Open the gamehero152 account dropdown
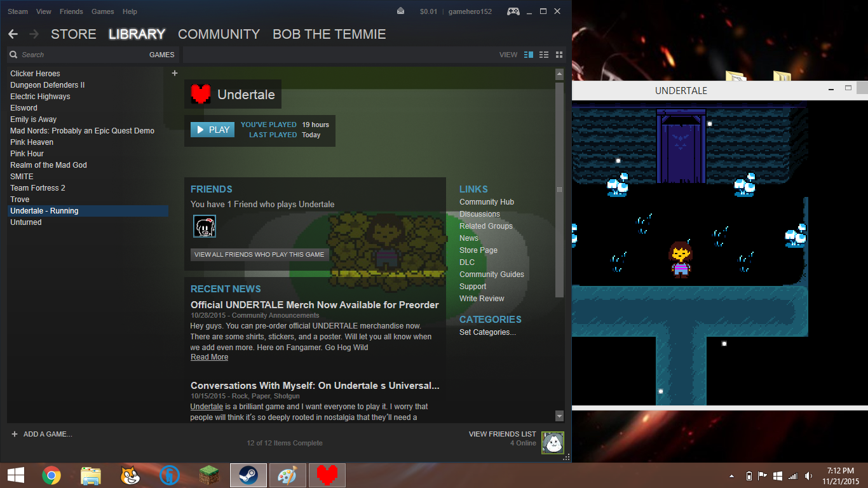Image resolution: width=868 pixels, height=488 pixels. 470,11
